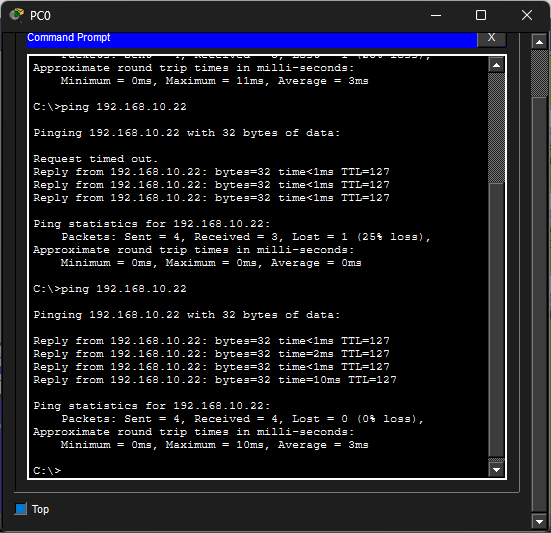Click the first 'C:\>ping 192.168.10.22' line
This screenshot has height=533, width=551.
pyautogui.click(x=110, y=106)
